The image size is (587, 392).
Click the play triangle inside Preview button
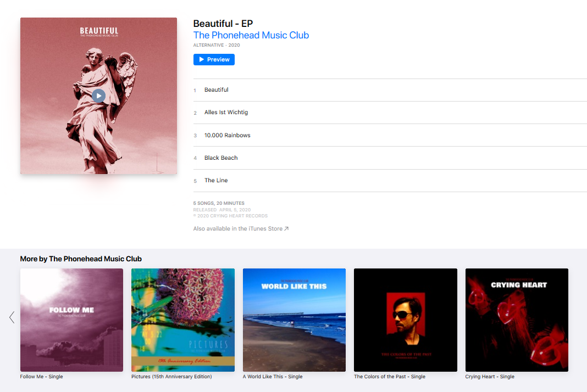coord(201,59)
